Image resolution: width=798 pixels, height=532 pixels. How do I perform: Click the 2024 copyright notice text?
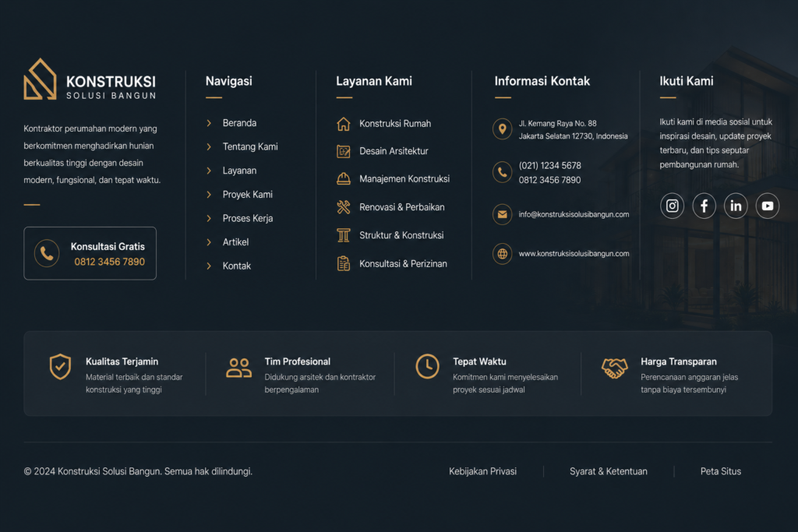click(138, 471)
